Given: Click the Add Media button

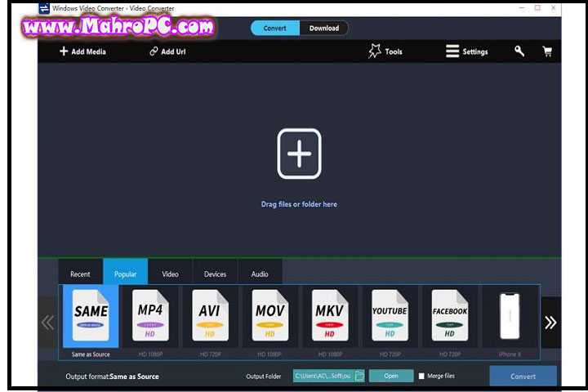Looking at the screenshot, I should point(82,51).
